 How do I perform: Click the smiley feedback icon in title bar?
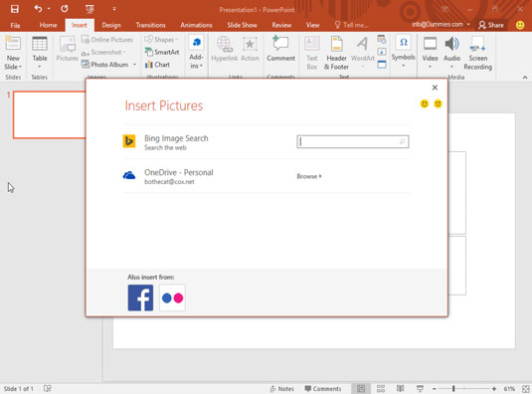520,25
